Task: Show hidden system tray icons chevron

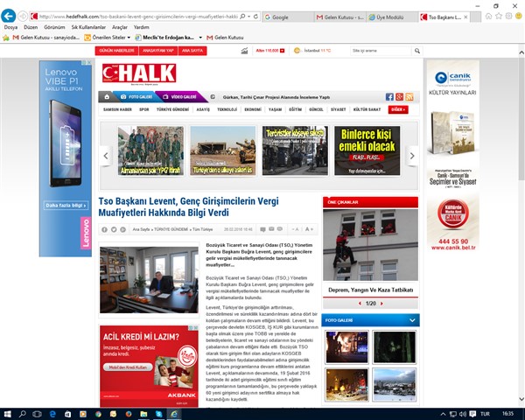Action: tap(443, 414)
